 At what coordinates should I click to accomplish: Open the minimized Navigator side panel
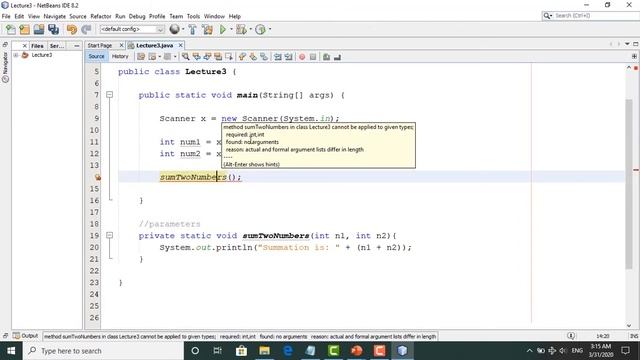pos(5,67)
